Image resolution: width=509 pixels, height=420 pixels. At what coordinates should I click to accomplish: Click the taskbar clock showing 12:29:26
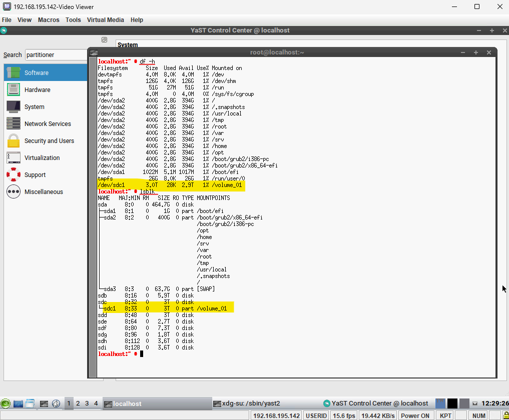coord(494,403)
